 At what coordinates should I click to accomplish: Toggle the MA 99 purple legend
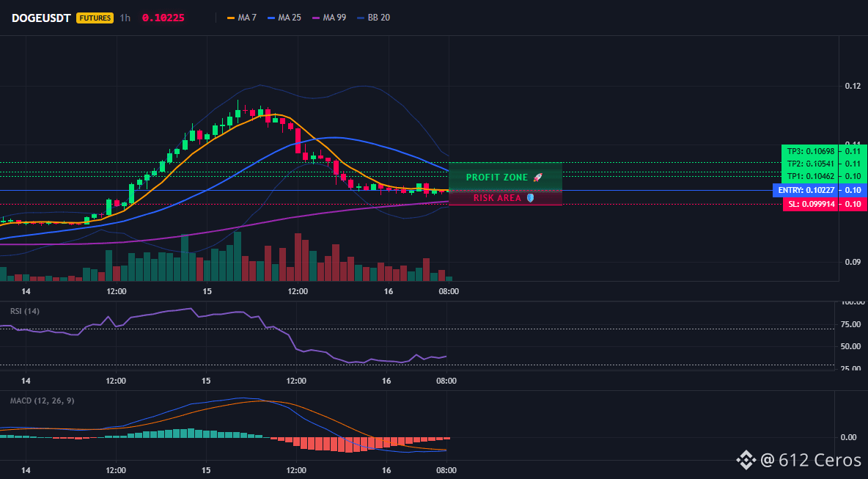(x=329, y=18)
